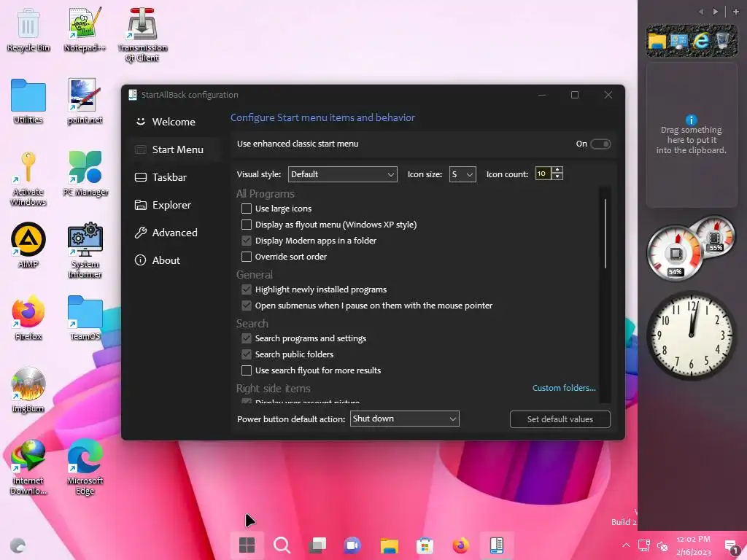
Task: Click the Icon count number field
Action: click(x=543, y=174)
